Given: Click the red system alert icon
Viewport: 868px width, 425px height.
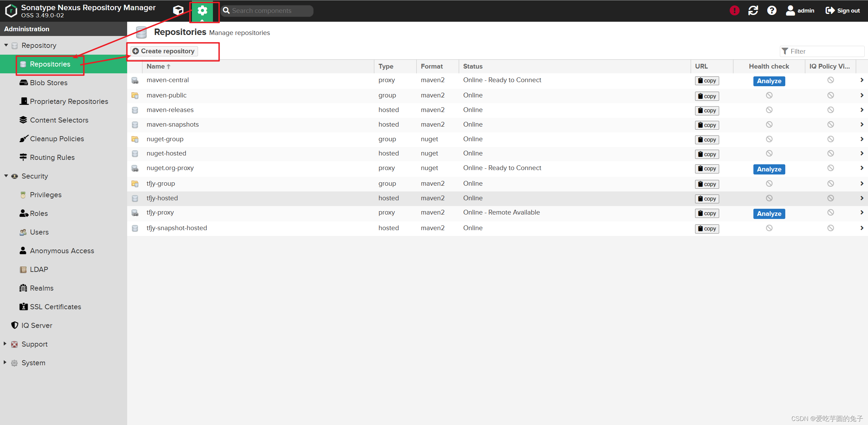Looking at the screenshot, I should (x=734, y=11).
